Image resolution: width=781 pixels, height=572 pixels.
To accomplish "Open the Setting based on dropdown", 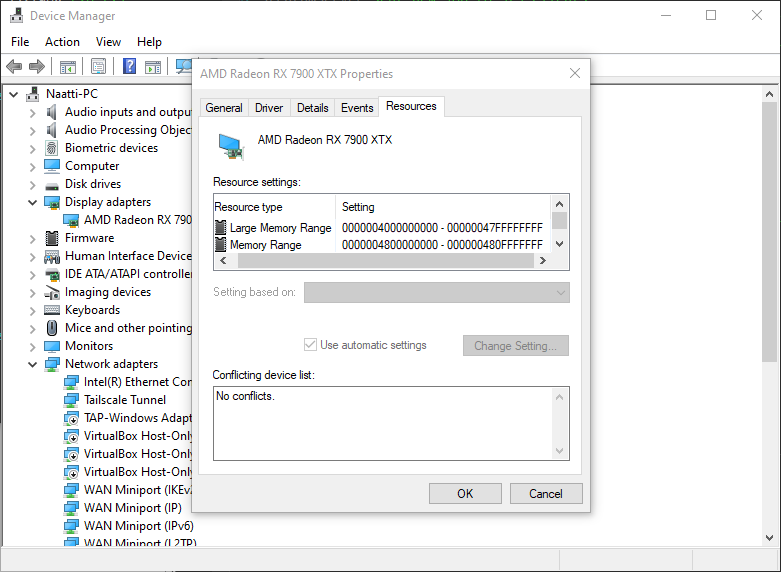I will (x=437, y=292).
